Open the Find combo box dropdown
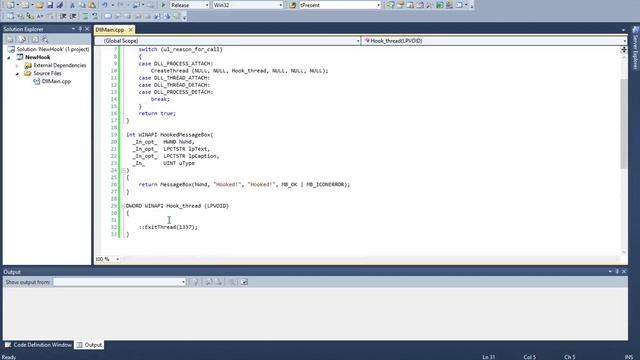 (x=378, y=5)
